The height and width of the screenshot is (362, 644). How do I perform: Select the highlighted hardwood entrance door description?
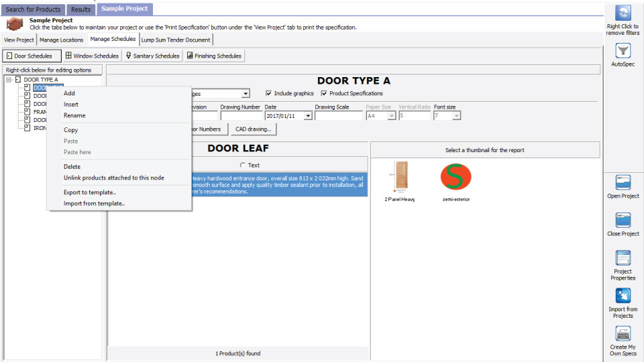pyautogui.click(x=279, y=185)
